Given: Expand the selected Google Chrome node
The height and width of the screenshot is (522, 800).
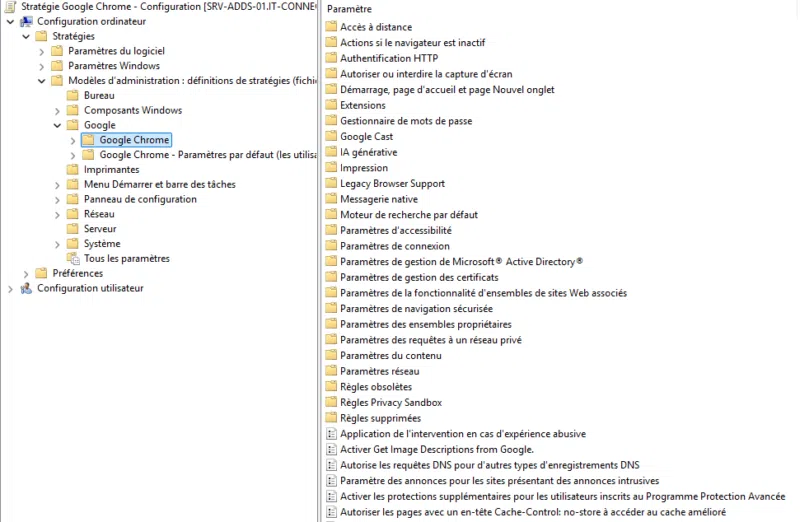Looking at the screenshot, I should coord(73,140).
